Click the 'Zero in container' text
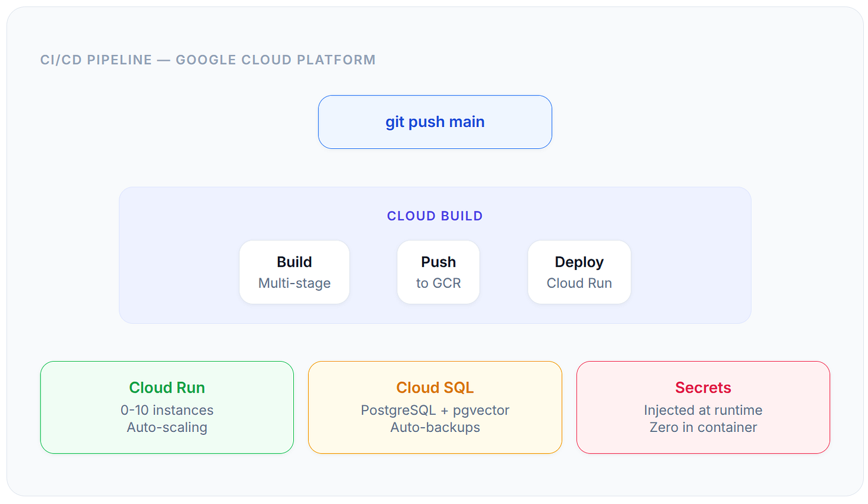The width and height of the screenshot is (868, 504). click(x=703, y=427)
